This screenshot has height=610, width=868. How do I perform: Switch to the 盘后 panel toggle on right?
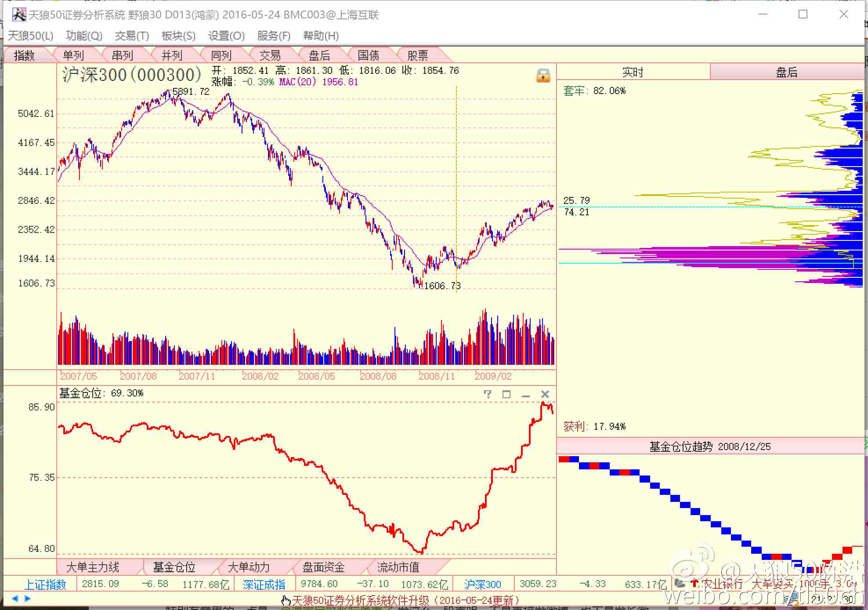[786, 72]
